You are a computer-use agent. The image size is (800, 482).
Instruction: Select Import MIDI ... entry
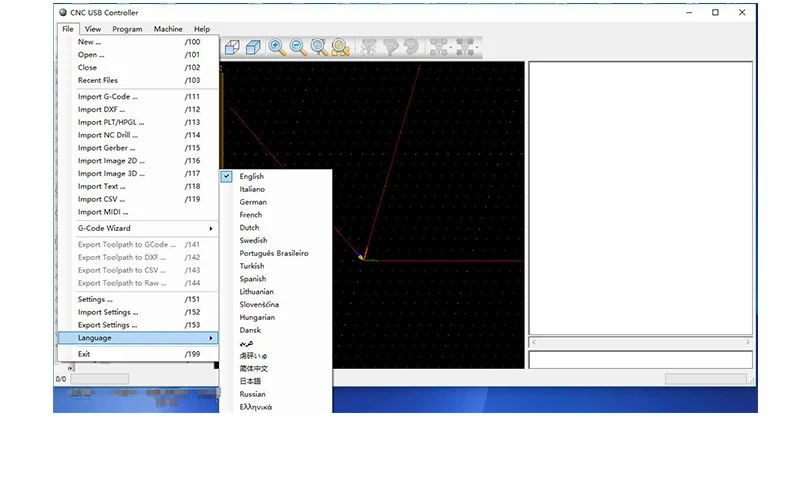(x=138, y=212)
